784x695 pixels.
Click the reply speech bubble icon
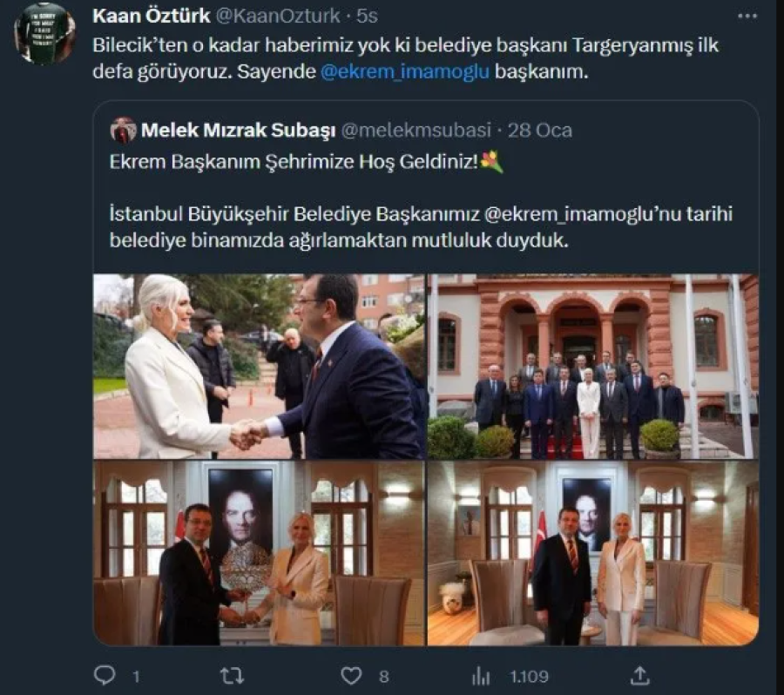click(104, 675)
